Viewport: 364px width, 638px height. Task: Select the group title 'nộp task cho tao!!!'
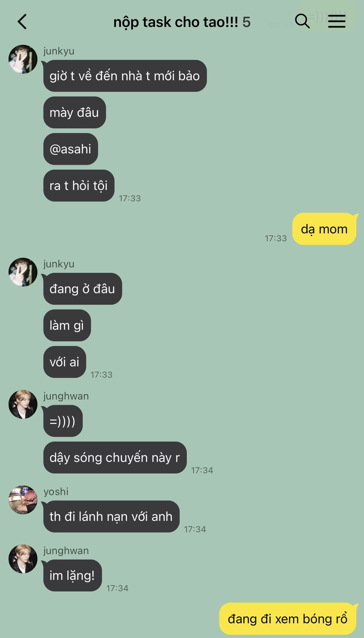tap(176, 22)
